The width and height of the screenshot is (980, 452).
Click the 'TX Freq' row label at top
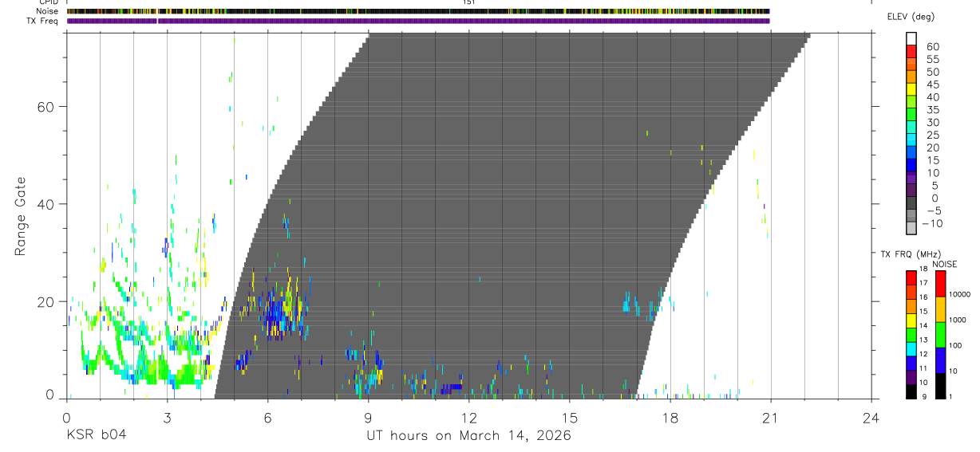pyautogui.click(x=43, y=21)
